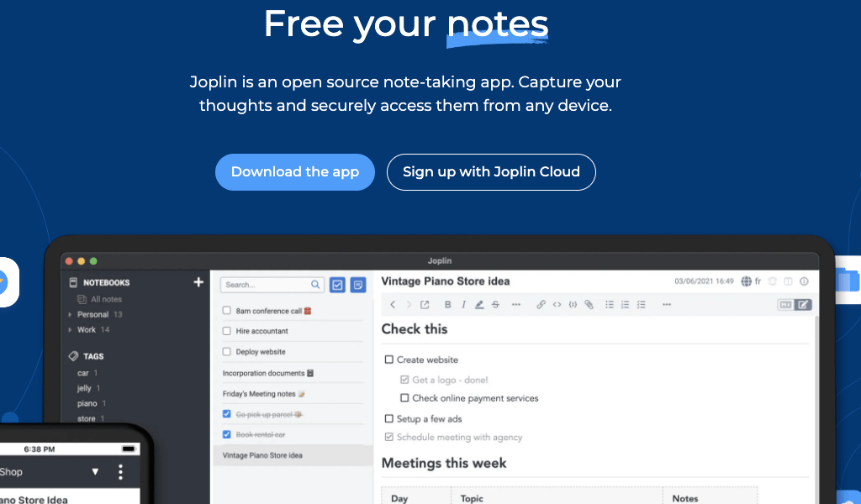Check the Hire accountant to-do
The width and height of the screenshot is (861, 504).
point(226,331)
